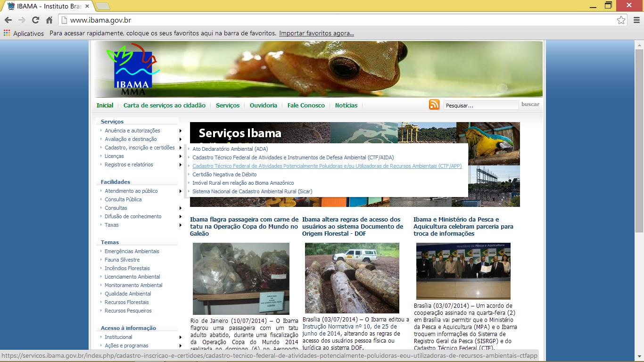Viewport: 644px width, 362px height.
Task: Open Consulta Pública link
Action: point(123,199)
